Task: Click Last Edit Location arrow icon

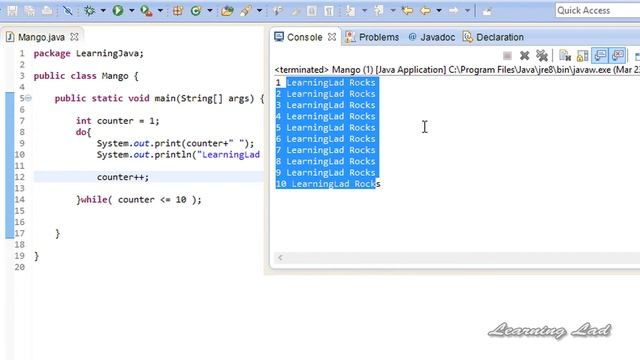Action: click(407, 11)
